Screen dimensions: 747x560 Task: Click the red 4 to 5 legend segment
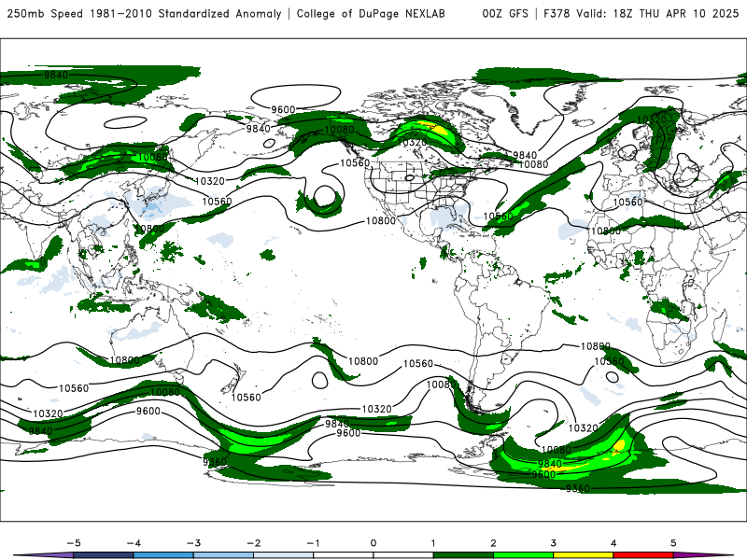[643, 555]
